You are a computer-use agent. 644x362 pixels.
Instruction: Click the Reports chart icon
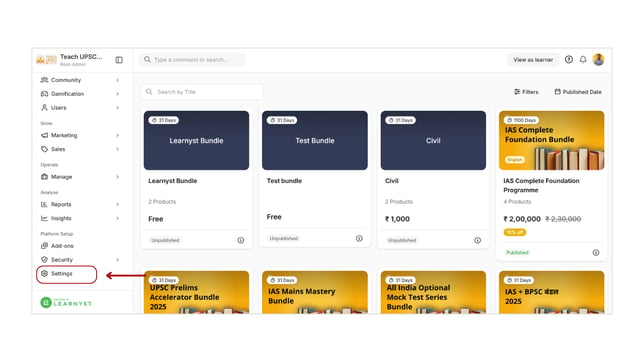44,204
